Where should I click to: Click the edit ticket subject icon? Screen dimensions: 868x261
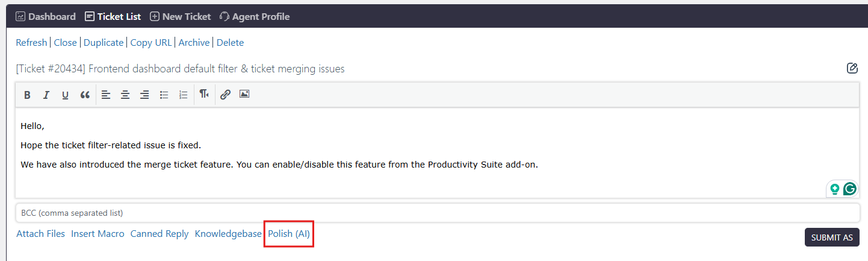point(852,68)
